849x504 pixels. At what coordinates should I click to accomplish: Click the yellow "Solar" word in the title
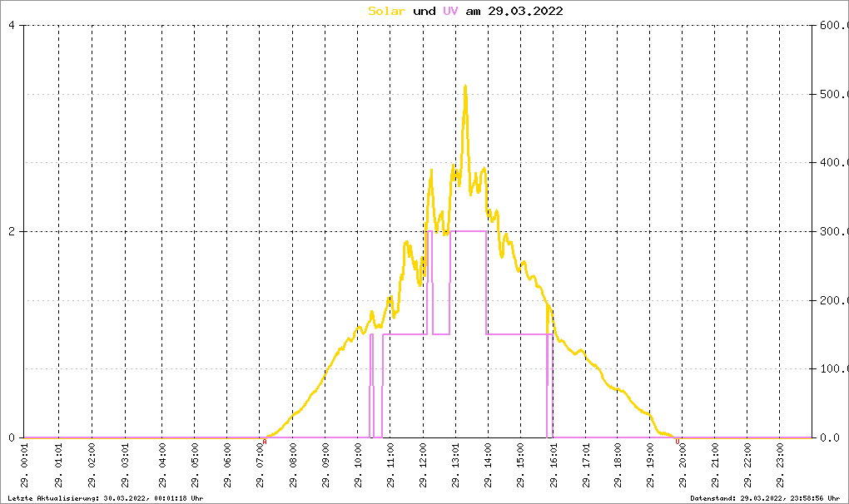(x=386, y=11)
